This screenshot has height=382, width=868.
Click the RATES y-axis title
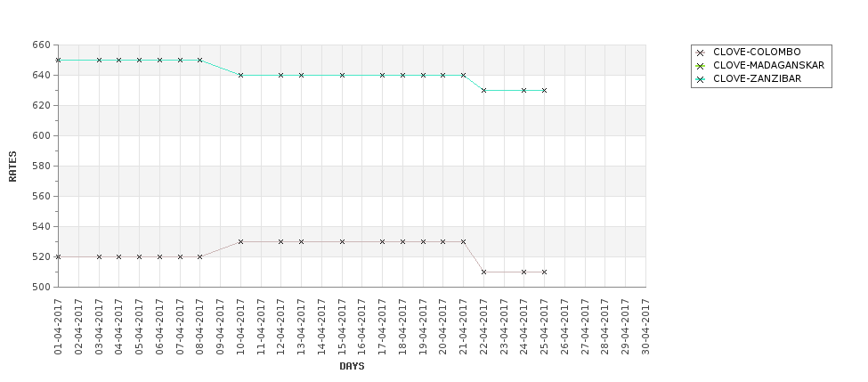point(12,167)
